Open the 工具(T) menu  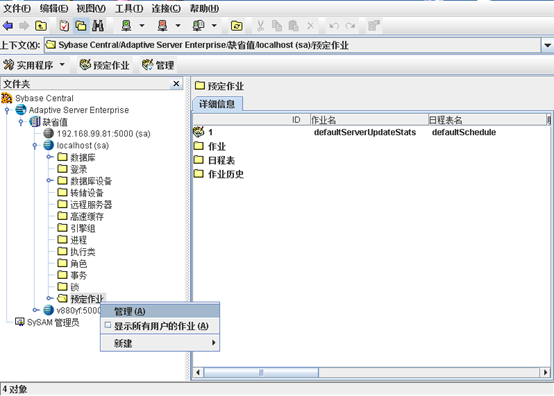coord(129,8)
